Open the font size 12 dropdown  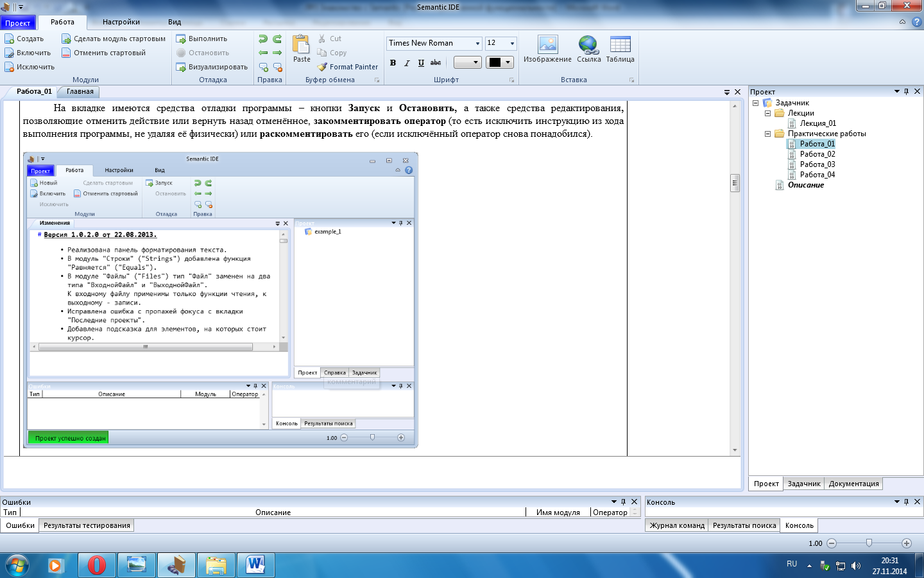(512, 43)
